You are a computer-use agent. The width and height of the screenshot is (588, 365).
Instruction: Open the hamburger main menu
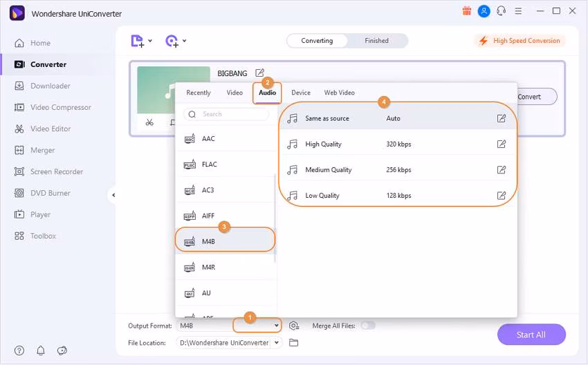point(518,11)
